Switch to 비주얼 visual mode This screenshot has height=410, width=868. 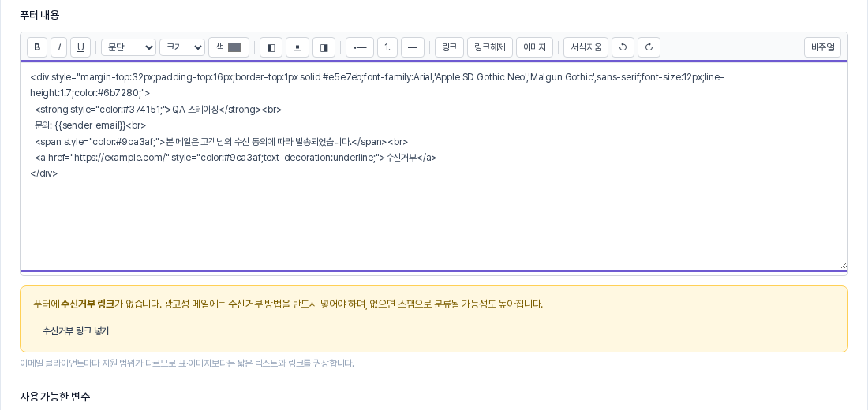(822, 47)
